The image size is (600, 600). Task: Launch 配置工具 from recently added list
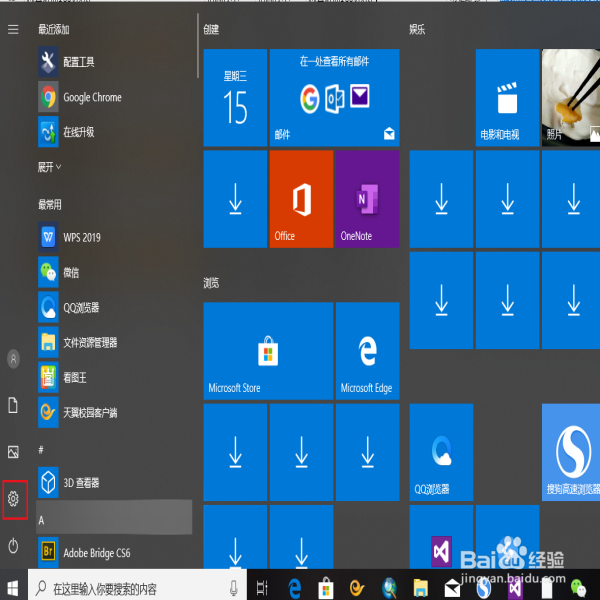[x=115, y=62]
